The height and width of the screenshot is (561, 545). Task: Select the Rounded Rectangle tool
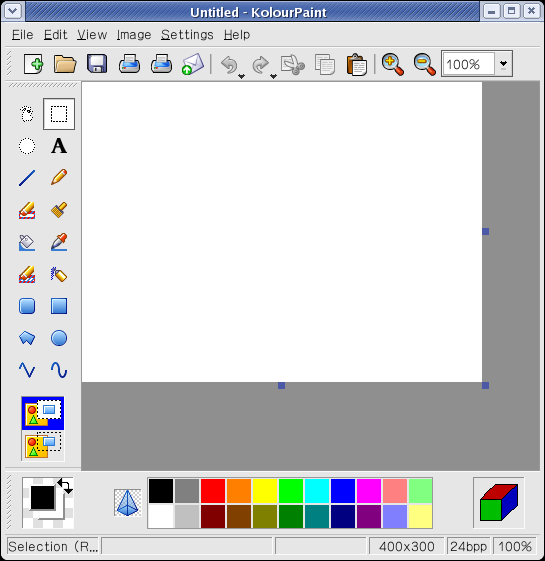27,306
